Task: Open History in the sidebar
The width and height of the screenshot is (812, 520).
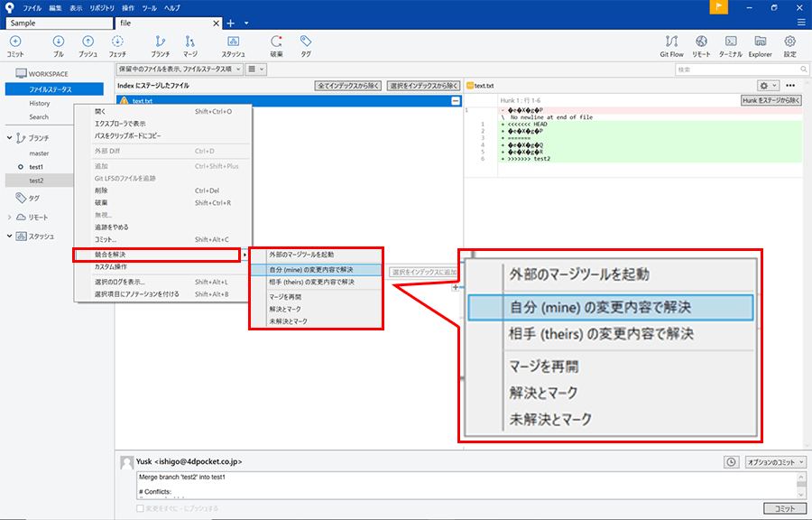Action: pos(40,104)
